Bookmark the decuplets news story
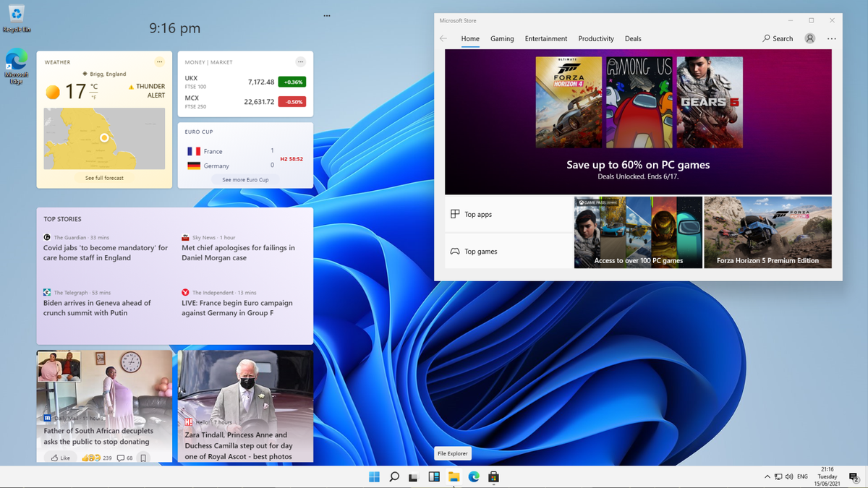868x488 pixels. tap(142, 457)
